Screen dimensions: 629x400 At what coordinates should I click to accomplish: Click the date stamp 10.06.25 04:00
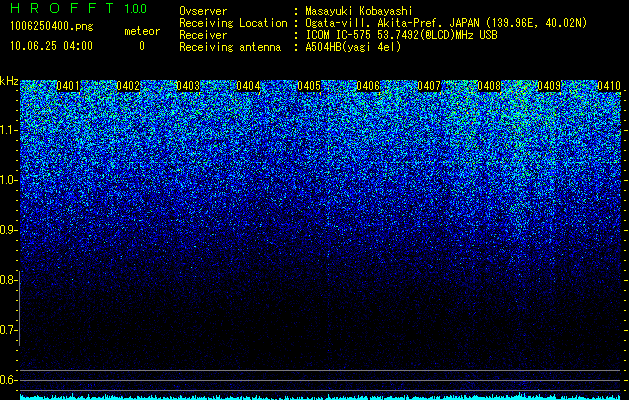tap(51, 46)
